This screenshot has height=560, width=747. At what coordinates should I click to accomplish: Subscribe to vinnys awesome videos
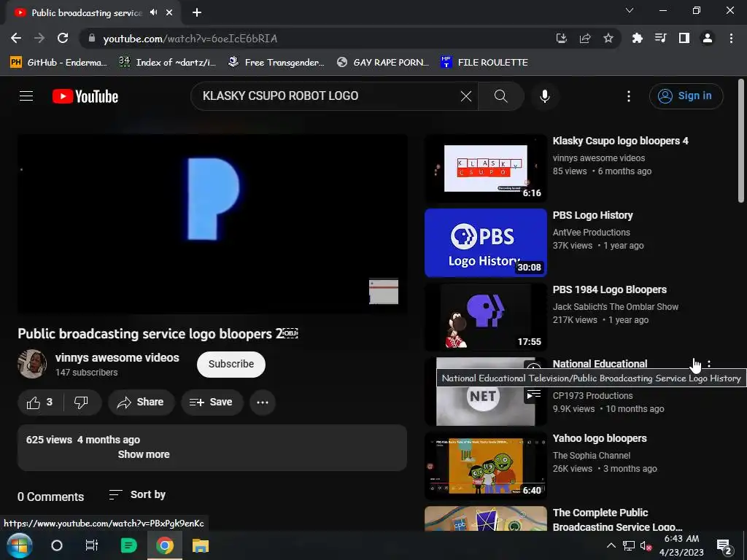point(231,365)
